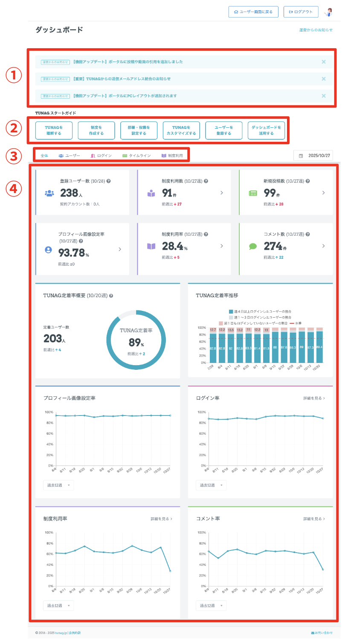Image resolution: width=348 pixels, height=644 pixels.
Task: Close the 重要 email address notice
Action: (x=324, y=79)
